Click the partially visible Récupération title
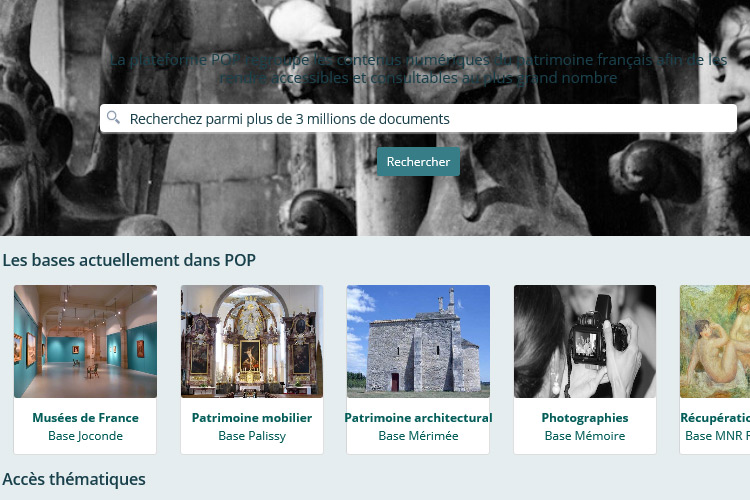750x500 pixels. click(715, 418)
